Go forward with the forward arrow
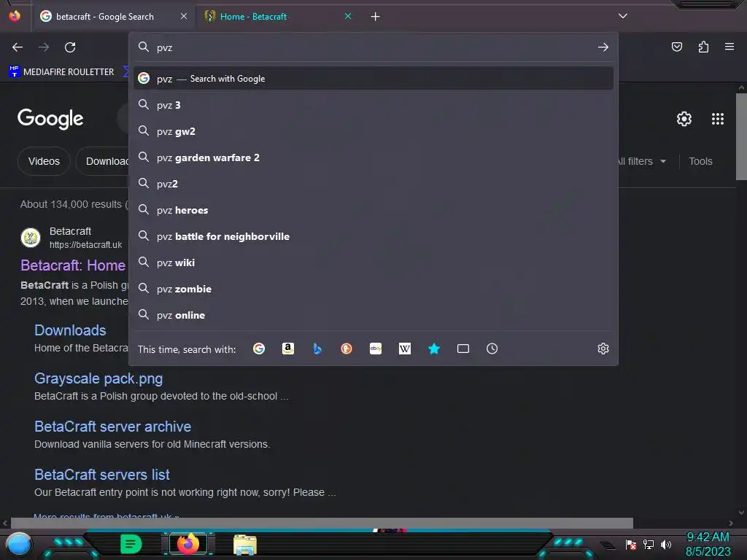Screen dimensions: 747x560 44,47
